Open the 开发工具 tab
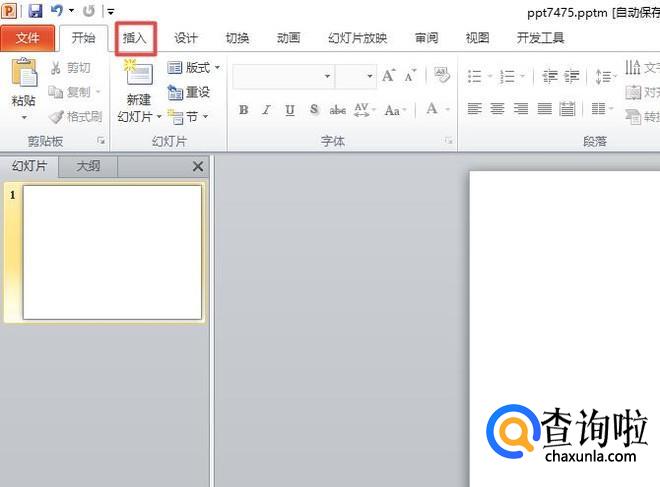Viewport: 660px width, 487px height. pyautogui.click(x=540, y=38)
